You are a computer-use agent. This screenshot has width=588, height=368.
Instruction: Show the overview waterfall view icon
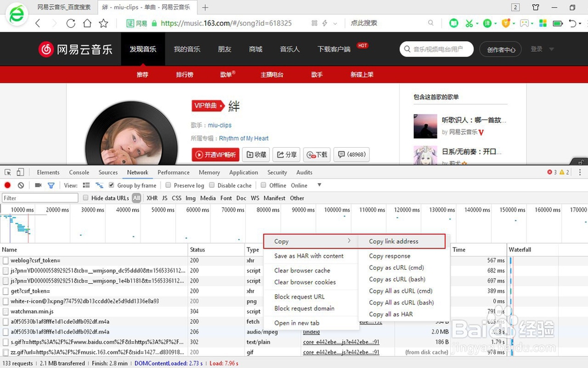pyautogui.click(x=99, y=185)
